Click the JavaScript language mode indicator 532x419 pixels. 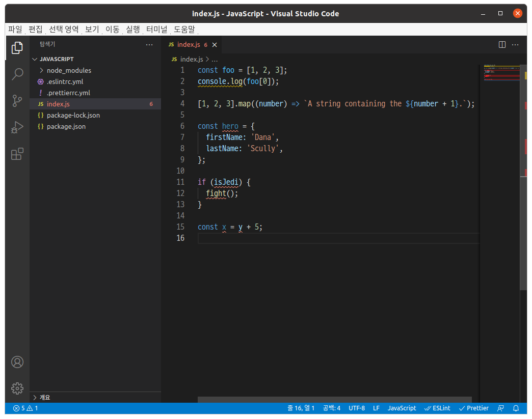tap(402, 408)
